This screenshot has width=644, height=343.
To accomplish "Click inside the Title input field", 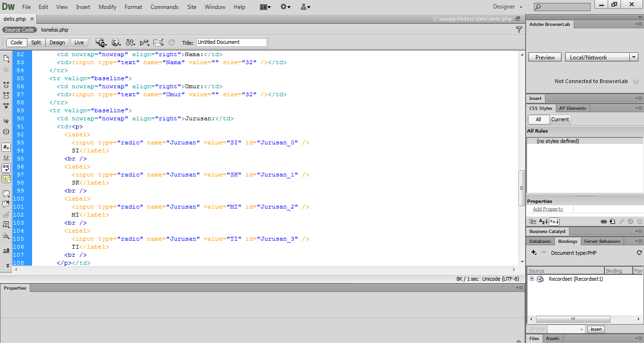I will [x=231, y=42].
